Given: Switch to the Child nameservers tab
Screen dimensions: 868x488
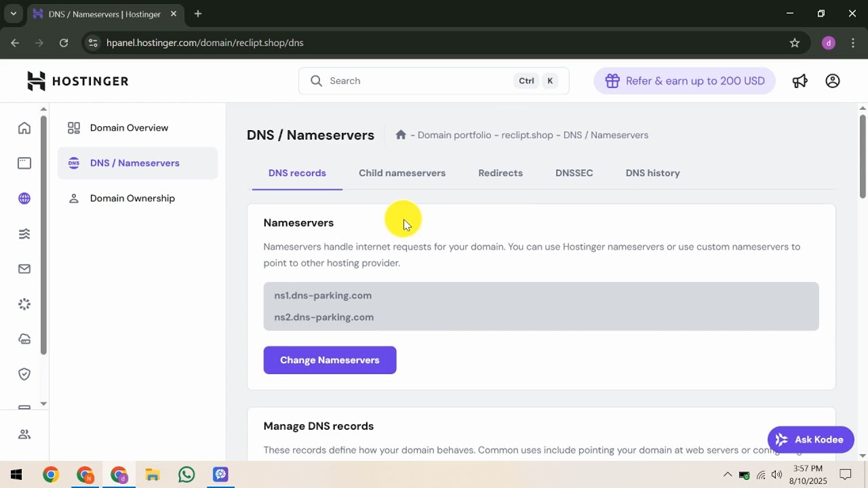Looking at the screenshot, I should [x=402, y=174].
